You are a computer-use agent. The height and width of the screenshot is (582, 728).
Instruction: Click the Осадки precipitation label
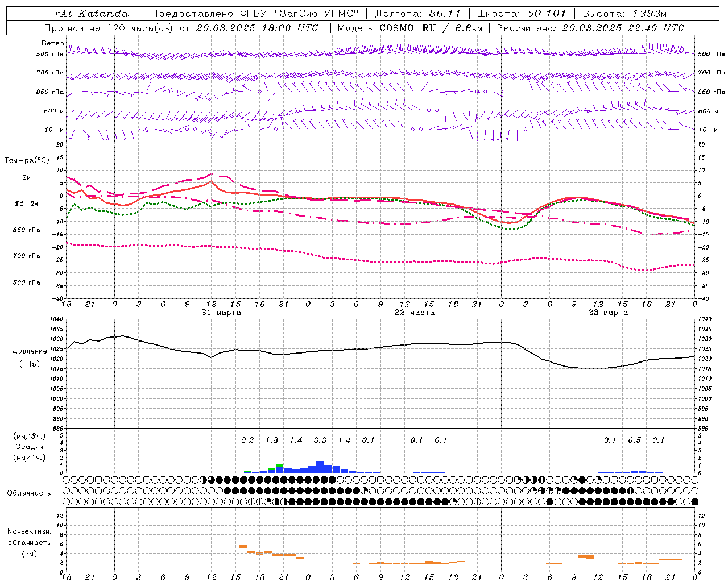click(x=29, y=447)
